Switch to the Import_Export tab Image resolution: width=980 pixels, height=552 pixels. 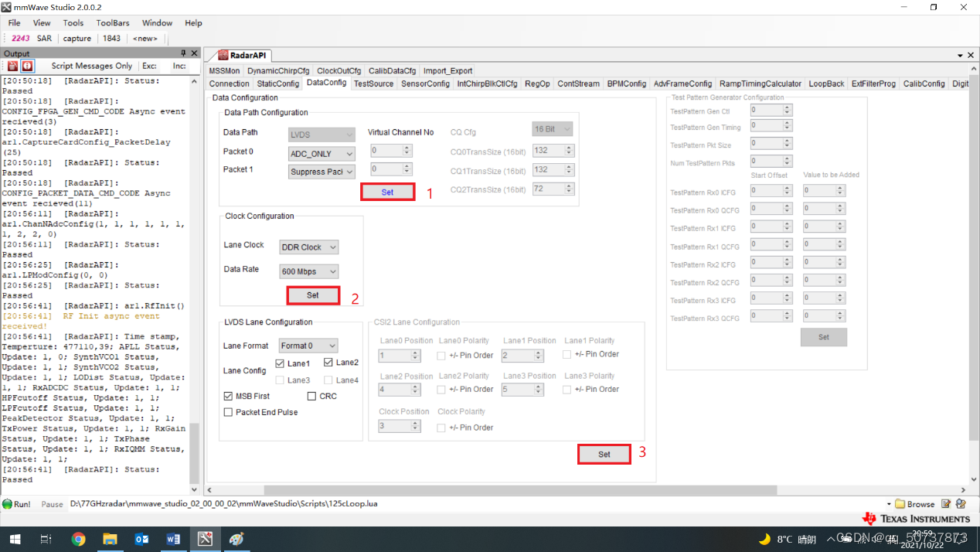[447, 70]
